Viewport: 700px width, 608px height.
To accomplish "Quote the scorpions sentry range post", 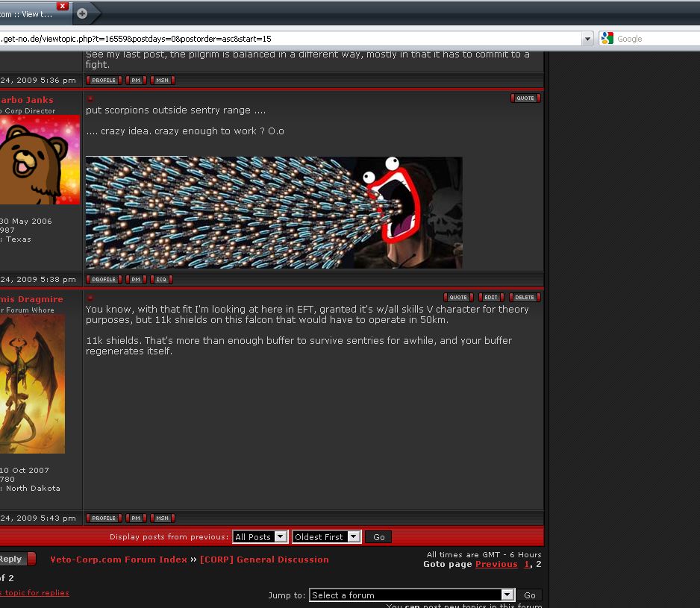I will [525, 98].
